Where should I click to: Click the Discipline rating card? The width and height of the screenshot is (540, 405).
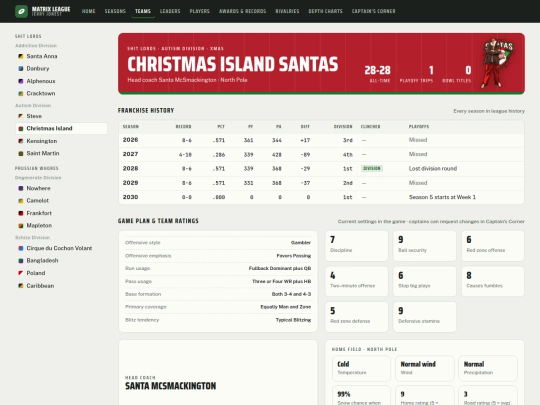357,246
